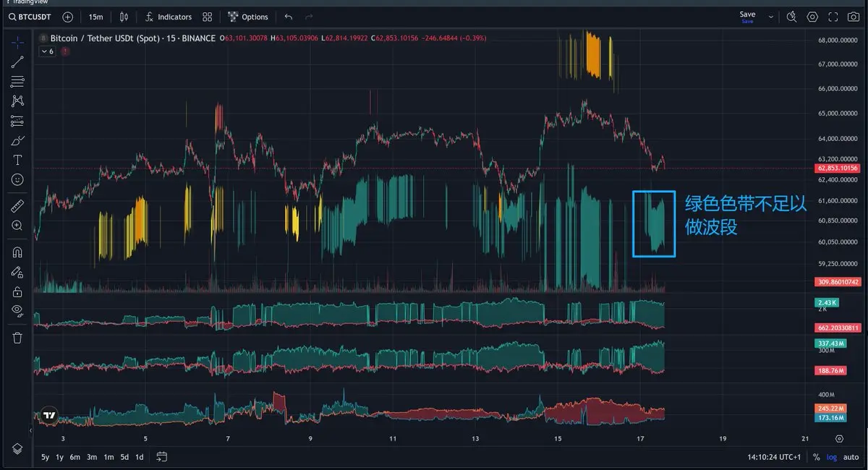
Task: Select the XABCD pattern tool
Action: click(x=17, y=101)
